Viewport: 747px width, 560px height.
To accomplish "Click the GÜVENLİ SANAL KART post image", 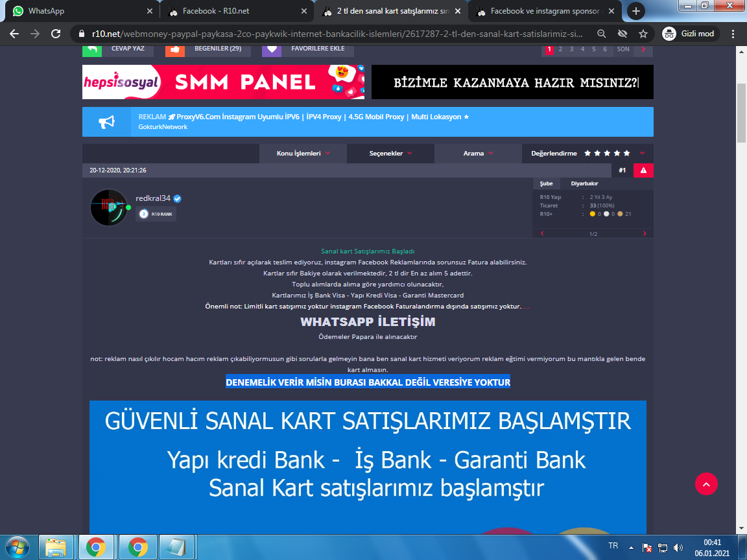I will tap(368, 467).
